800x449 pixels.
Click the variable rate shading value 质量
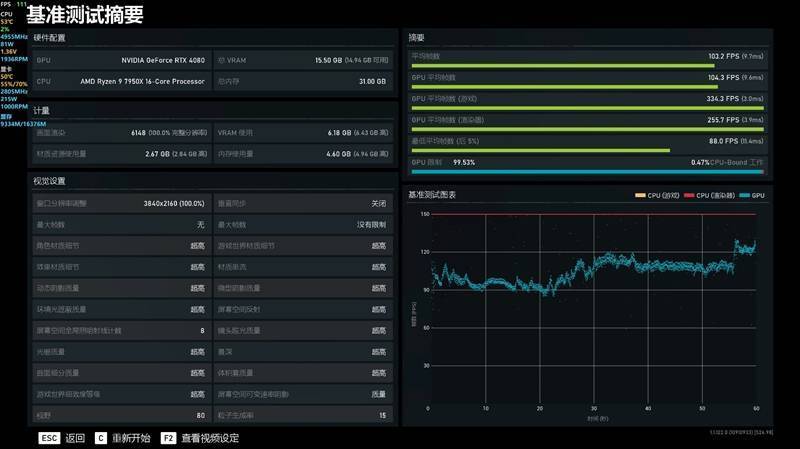[379, 394]
